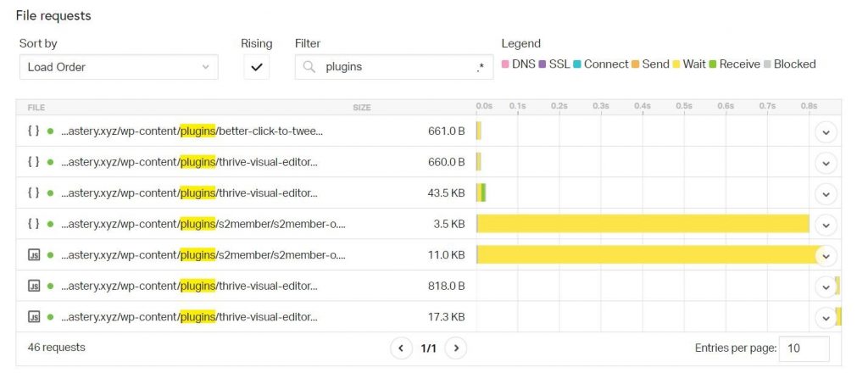Image resolution: width=868 pixels, height=379 pixels.
Task: Open s2member file URL sized 3.5 KB
Action: coord(203,225)
